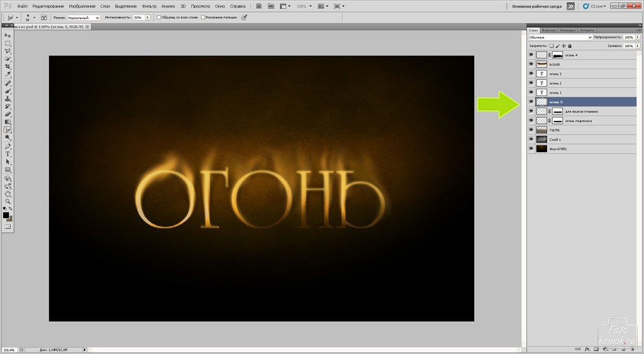644x354 pixels.
Task: Open the CS Live button
Action: 595,6
